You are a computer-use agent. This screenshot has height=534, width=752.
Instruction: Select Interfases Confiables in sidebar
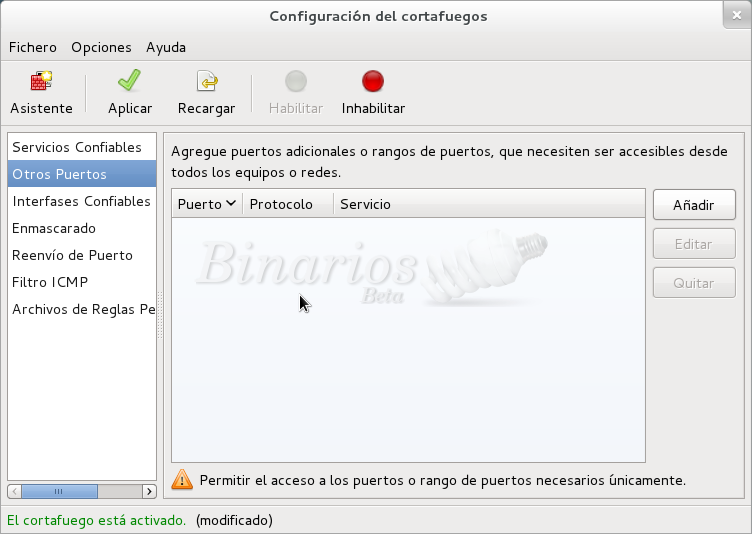coord(81,201)
